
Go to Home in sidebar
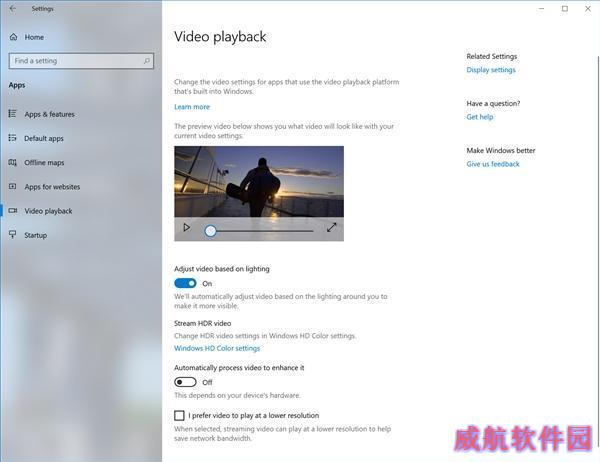34,37
